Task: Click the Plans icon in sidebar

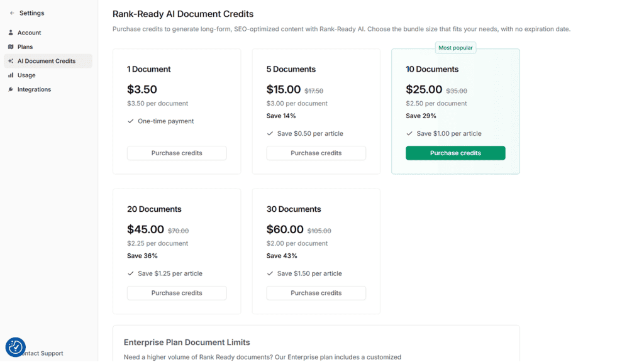Action: 11,47
